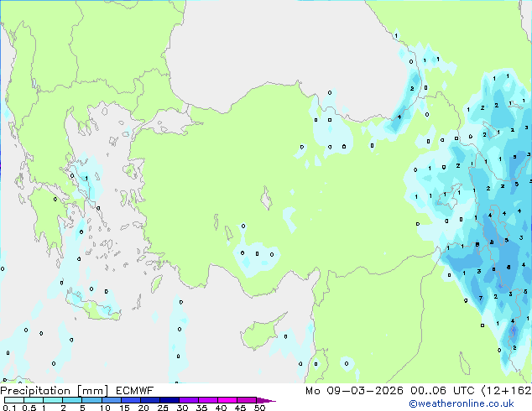
Task: Pick the legend swatch between 0.5 and 1
Action: pyautogui.click(x=34, y=400)
